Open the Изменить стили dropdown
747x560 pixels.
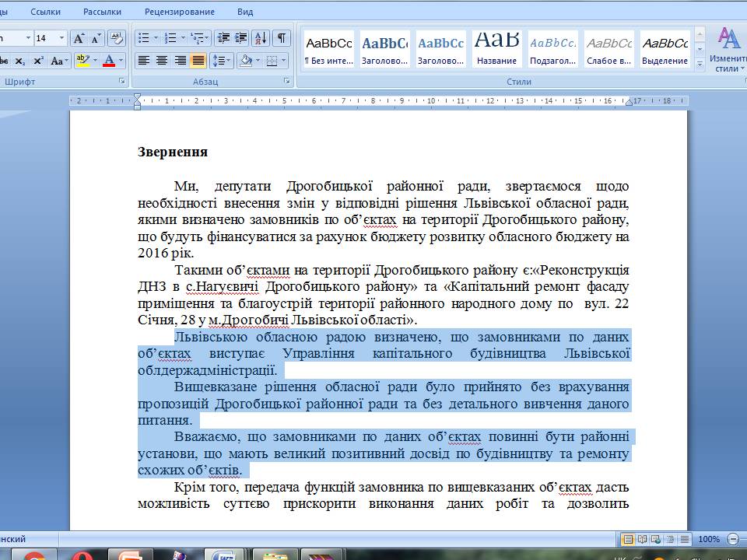tap(728, 51)
